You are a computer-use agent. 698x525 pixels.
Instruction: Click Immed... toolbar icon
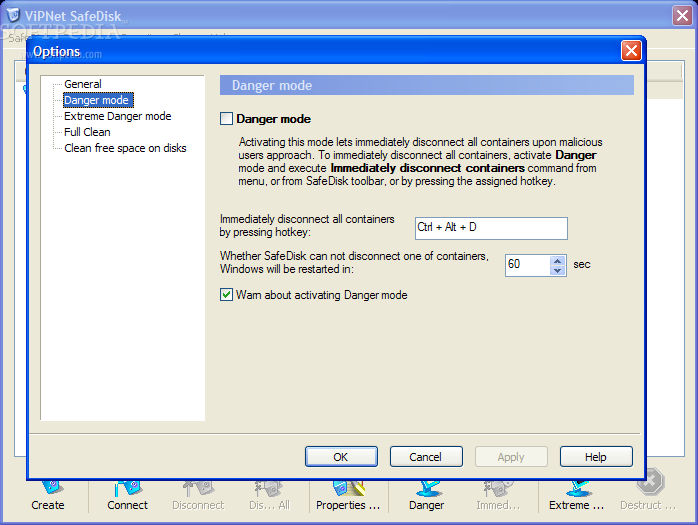click(498, 495)
